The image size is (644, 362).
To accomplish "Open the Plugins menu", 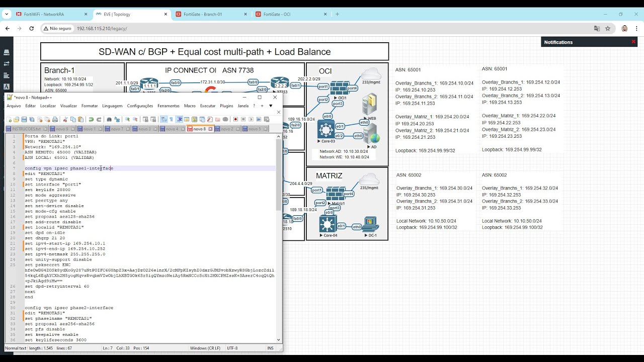I will point(227,106).
